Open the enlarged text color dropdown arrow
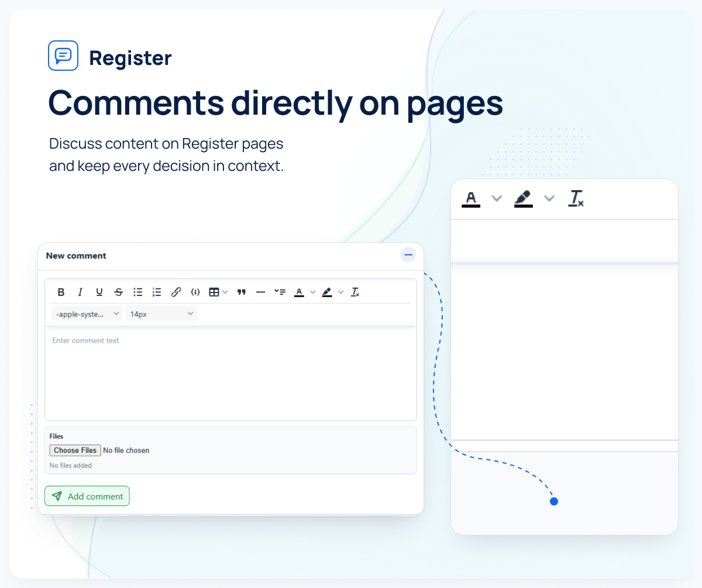The image size is (702, 588). point(497,198)
